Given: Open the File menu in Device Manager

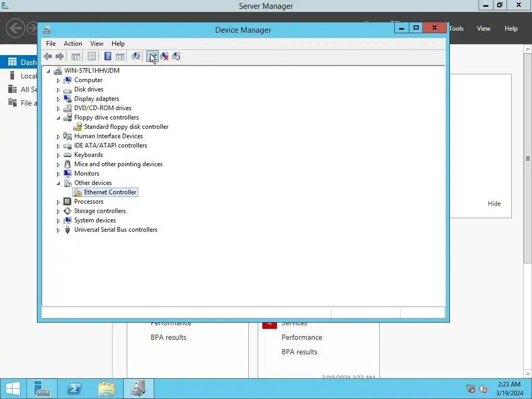Looking at the screenshot, I should [x=51, y=44].
